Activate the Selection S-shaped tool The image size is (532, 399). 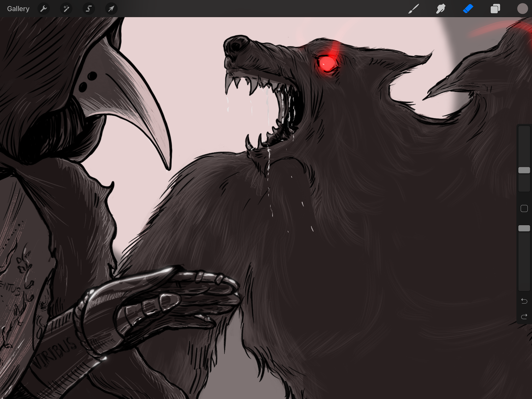pyautogui.click(x=89, y=9)
